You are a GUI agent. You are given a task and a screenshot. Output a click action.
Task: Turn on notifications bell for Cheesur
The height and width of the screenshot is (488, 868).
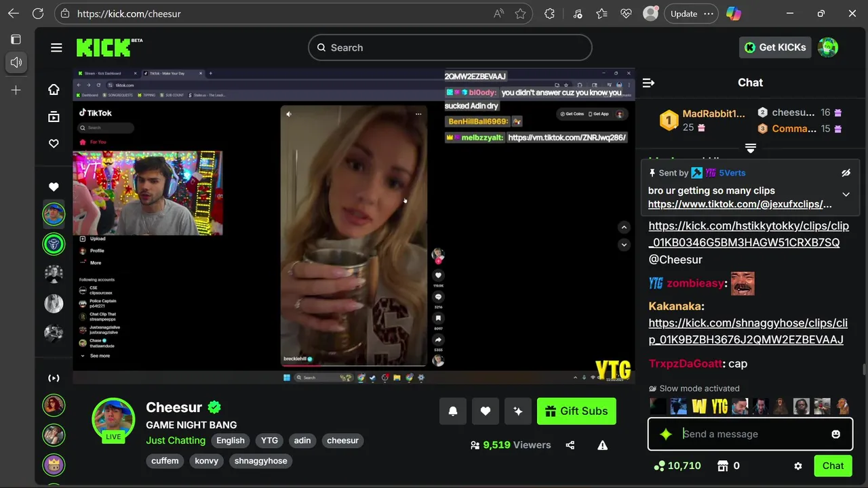pyautogui.click(x=453, y=411)
